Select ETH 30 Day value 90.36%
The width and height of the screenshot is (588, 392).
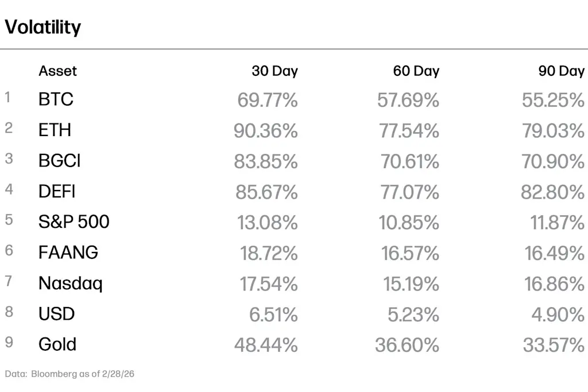coord(266,131)
